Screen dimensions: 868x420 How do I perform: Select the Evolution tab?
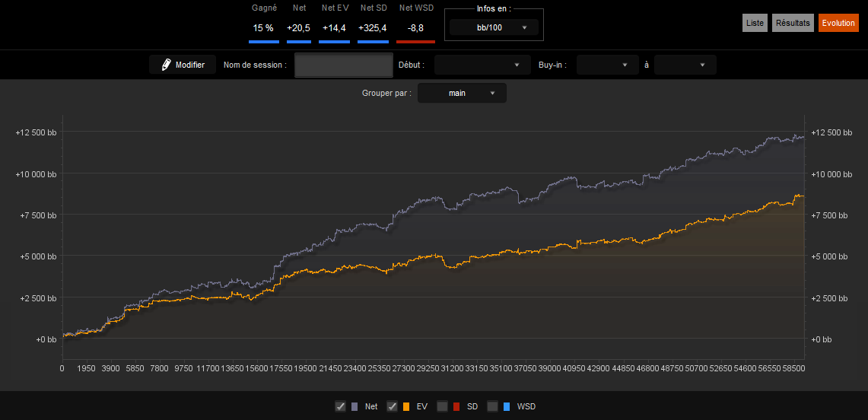[x=838, y=24]
